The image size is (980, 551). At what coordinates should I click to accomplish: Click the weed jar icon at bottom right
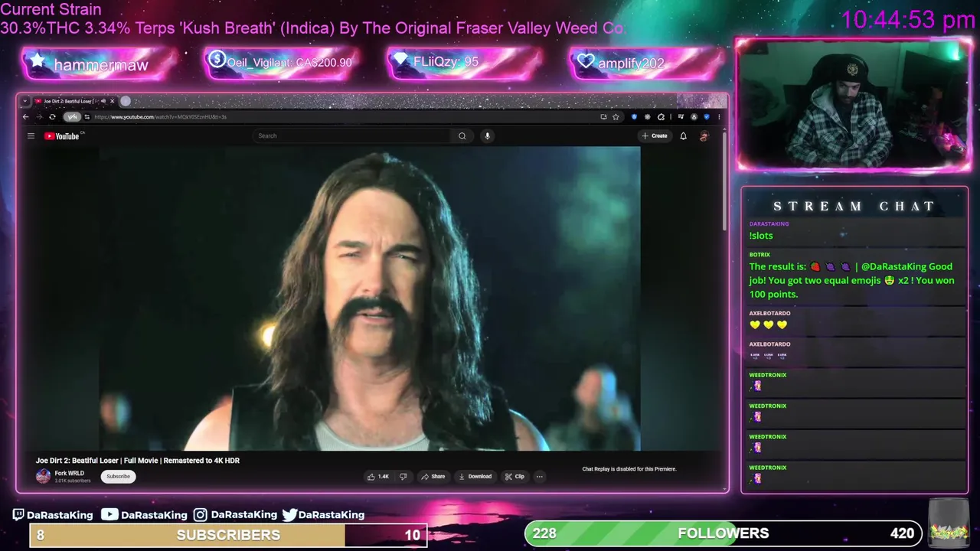[x=949, y=524]
